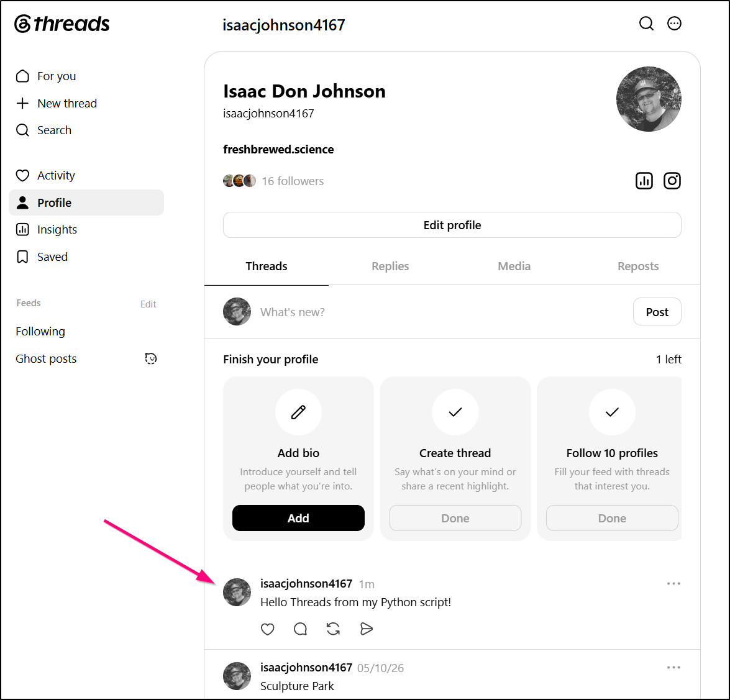
Task: Click the Create thread checkmark icon
Action: pyautogui.click(x=455, y=412)
